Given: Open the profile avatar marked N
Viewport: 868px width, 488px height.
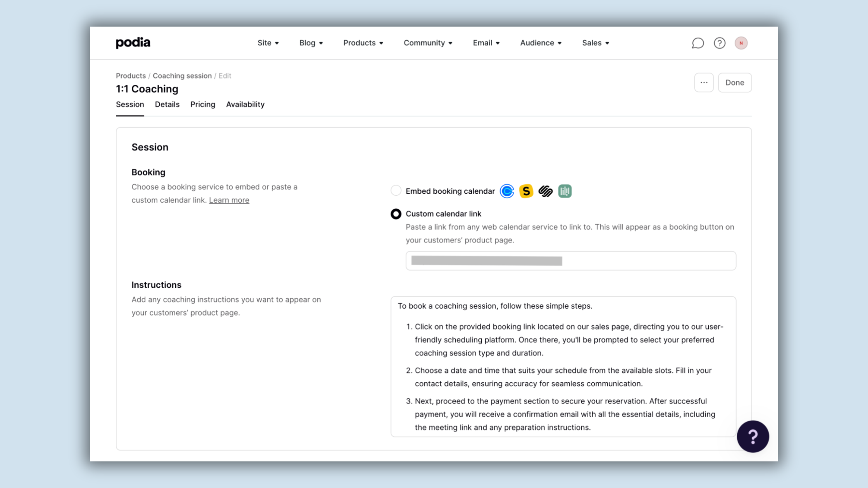Looking at the screenshot, I should tap(741, 43).
